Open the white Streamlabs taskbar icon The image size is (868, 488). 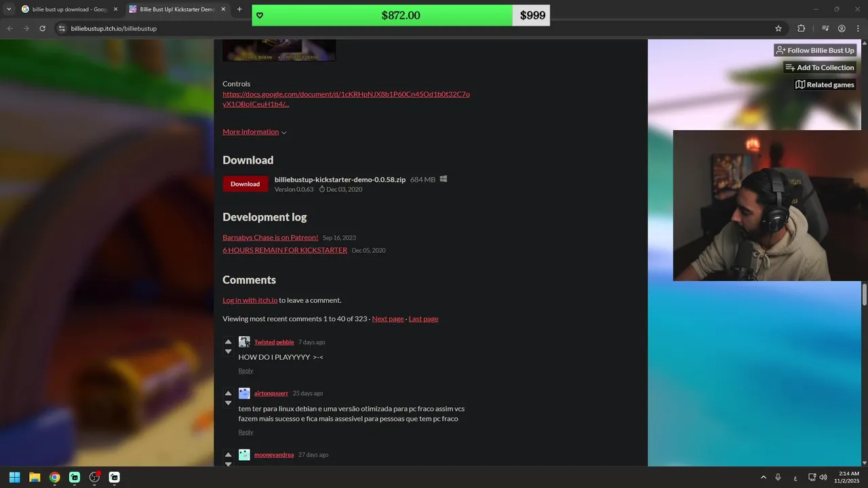[x=115, y=477]
